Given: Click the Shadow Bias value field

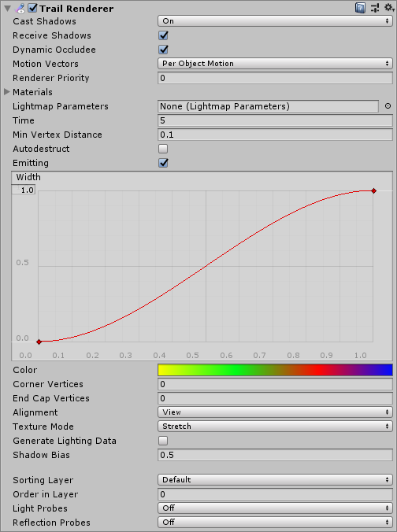Looking at the screenshot, I should click(x=275, y=455).
